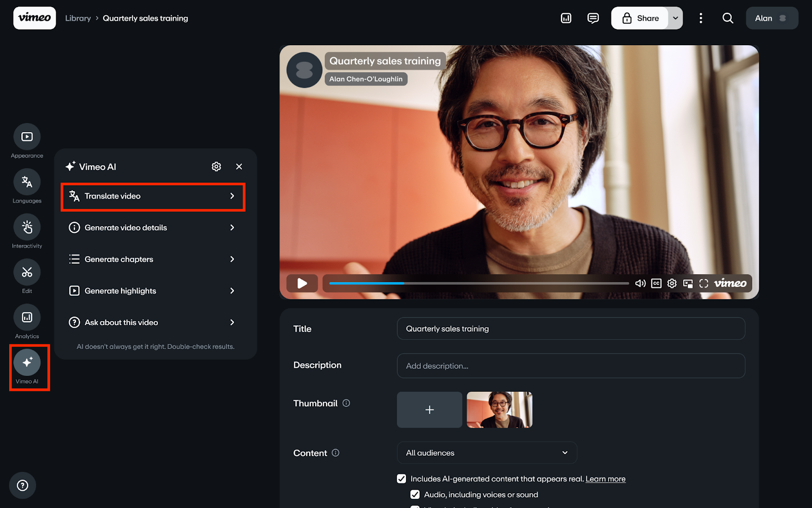Click the Vimeo AI settings gear
The height and width of the screenshot is (508, 812).
(x=216, y=167)
